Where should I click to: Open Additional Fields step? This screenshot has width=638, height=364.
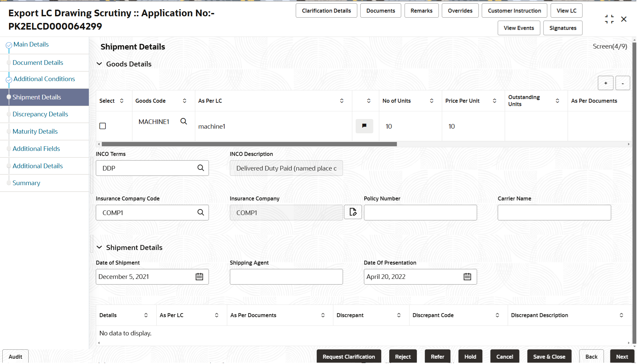[36, 149]
